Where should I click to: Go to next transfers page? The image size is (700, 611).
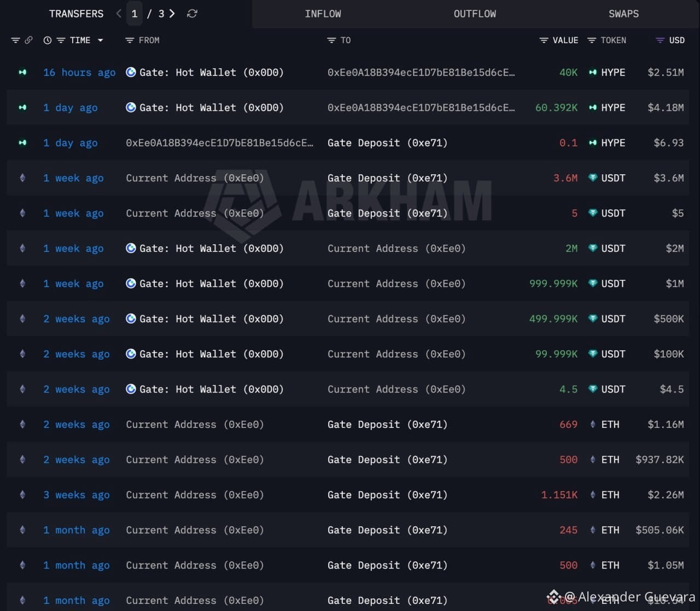172,14
